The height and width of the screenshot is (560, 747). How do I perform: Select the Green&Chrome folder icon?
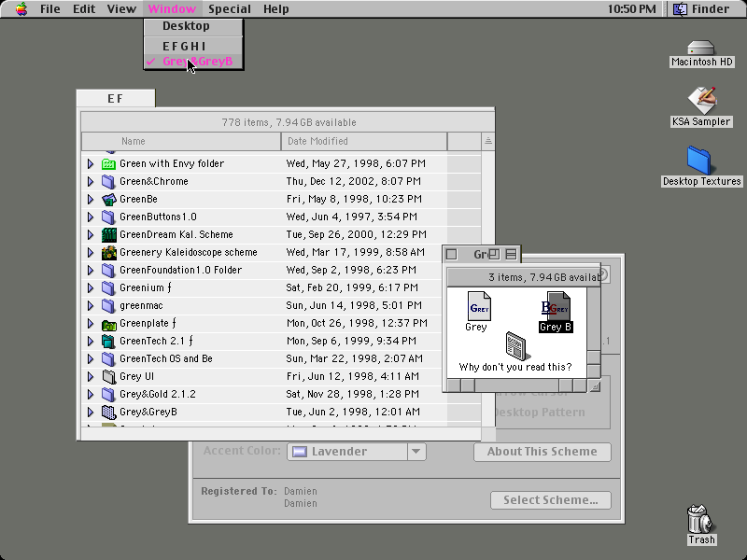(108, 181)
